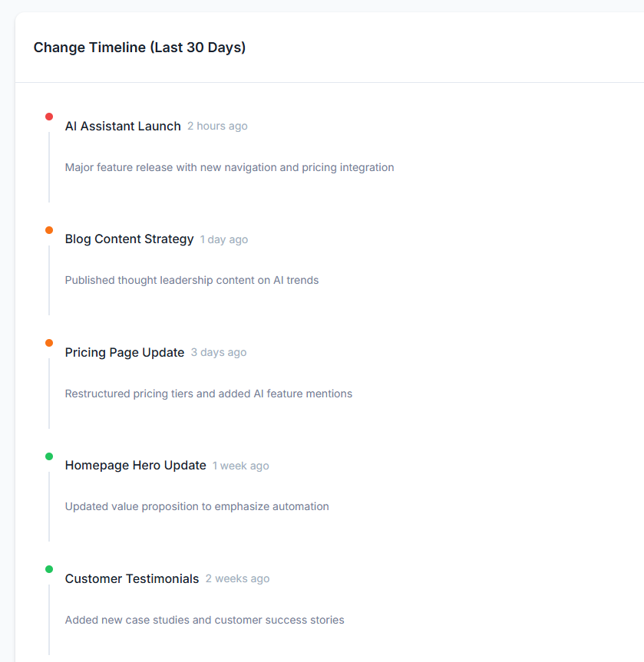Click the updated value proposition description

tap(197, 506)
